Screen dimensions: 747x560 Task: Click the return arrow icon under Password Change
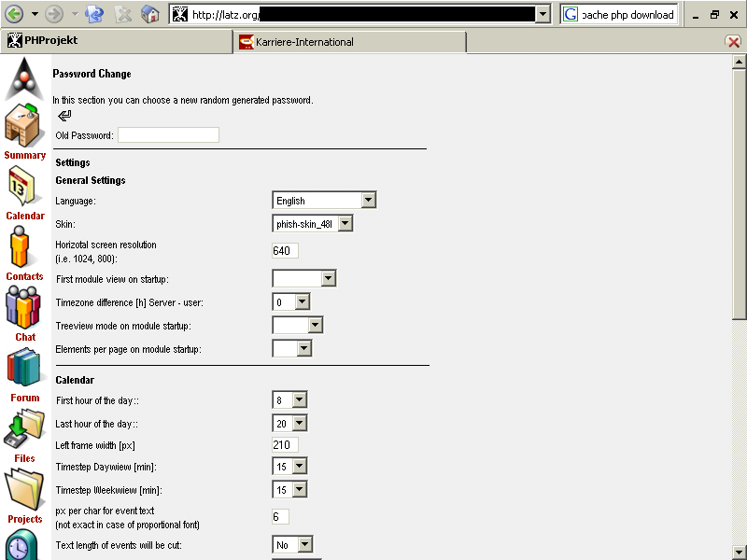64,115
